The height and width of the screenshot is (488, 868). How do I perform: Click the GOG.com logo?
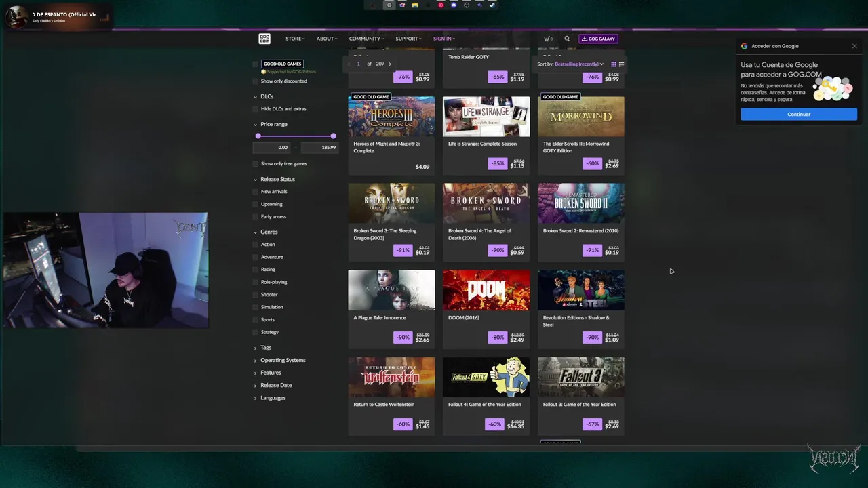click(x=264, y=39)
